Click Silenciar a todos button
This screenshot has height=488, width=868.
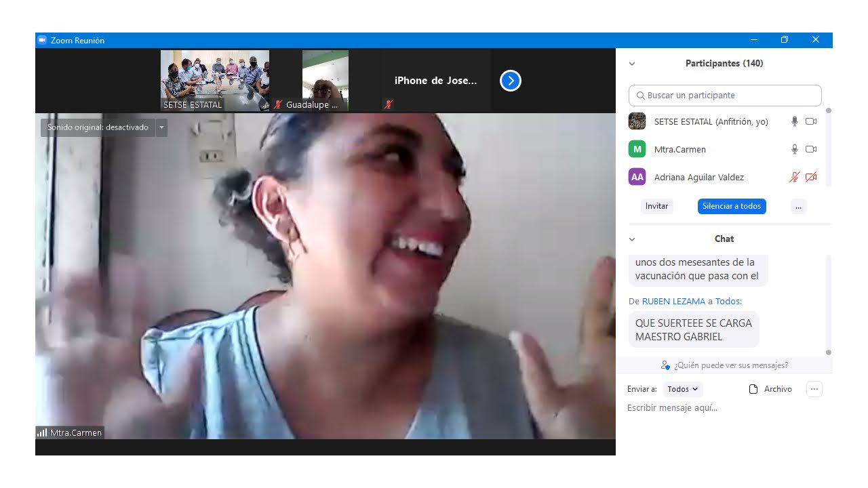coord(732,206)
